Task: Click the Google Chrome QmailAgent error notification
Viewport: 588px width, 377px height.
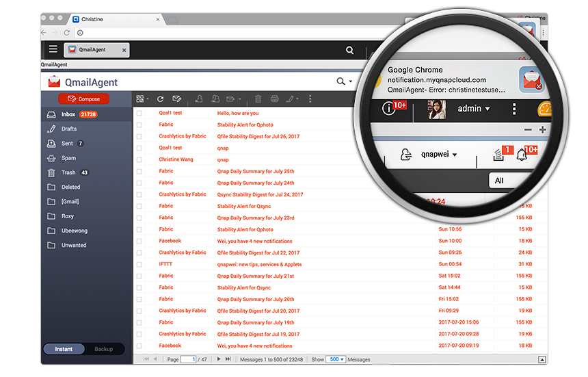Action: (459, 79)
